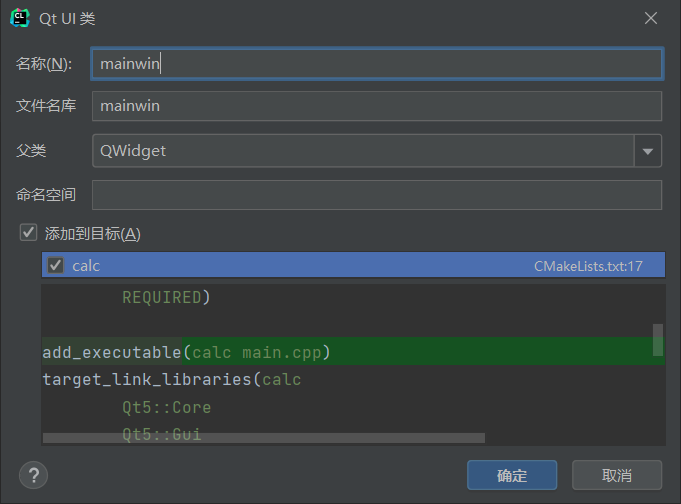Click the Qt5::Core text in preview

pyautogui.click(x=166, y=408)
